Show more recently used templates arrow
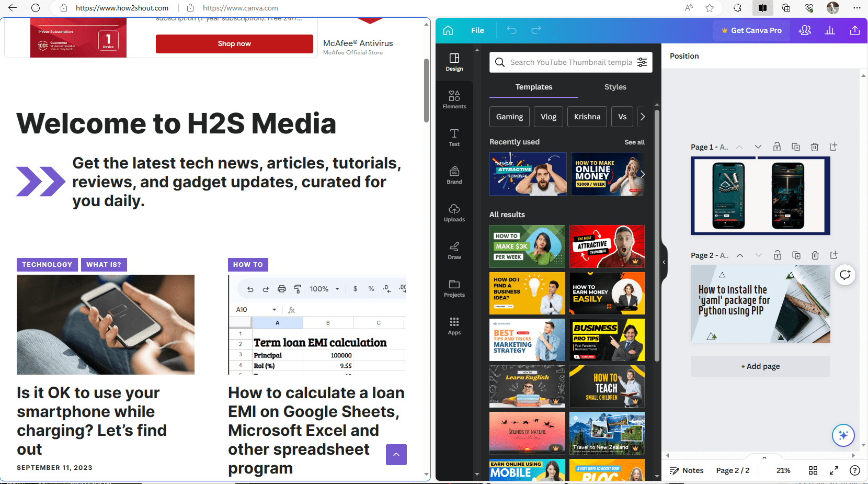 pyautogui.click(x=643, y=174)
